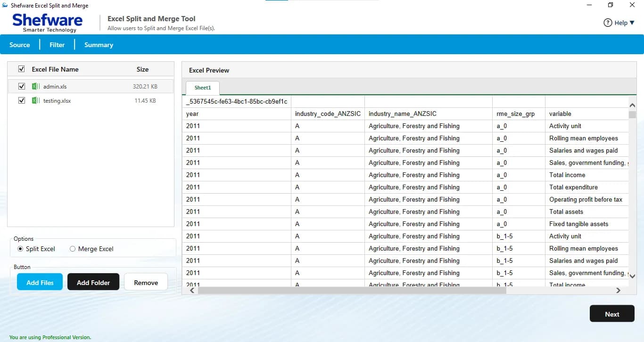Click the 320.21 KB size value
Viewport: 644px width, 342px height.
pos(145,87)
